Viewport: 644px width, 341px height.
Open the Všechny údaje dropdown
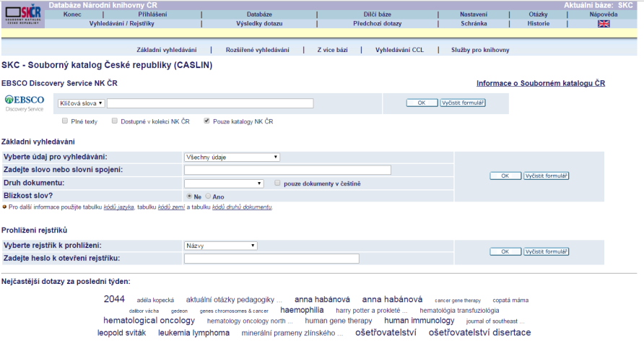[x=232, y=157]
